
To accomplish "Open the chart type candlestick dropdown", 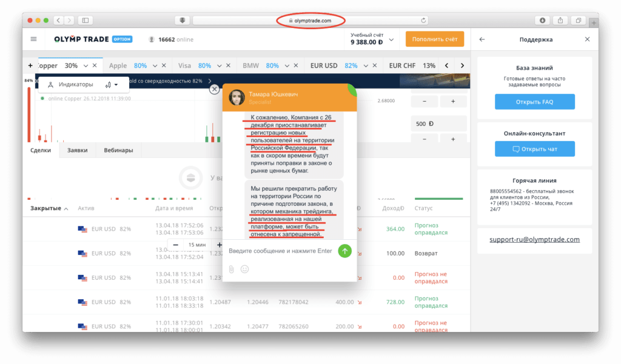I will pos(112,85).
